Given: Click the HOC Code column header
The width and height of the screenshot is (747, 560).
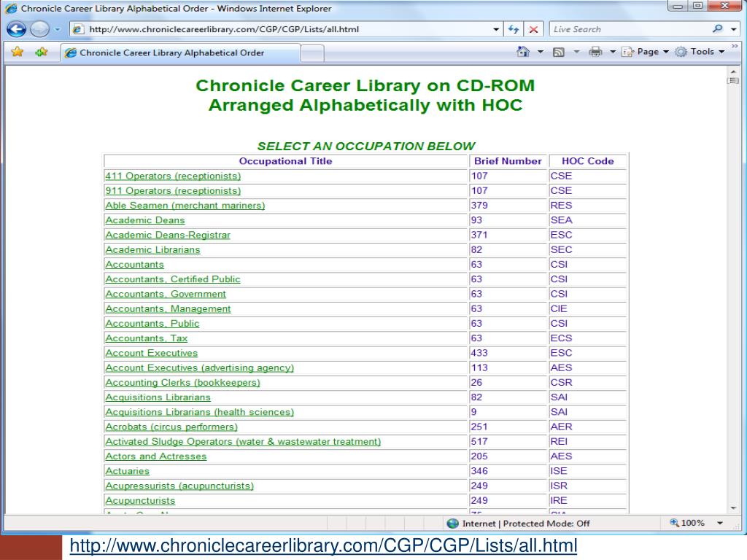Looking at the screenshot, I should (587, 161).
